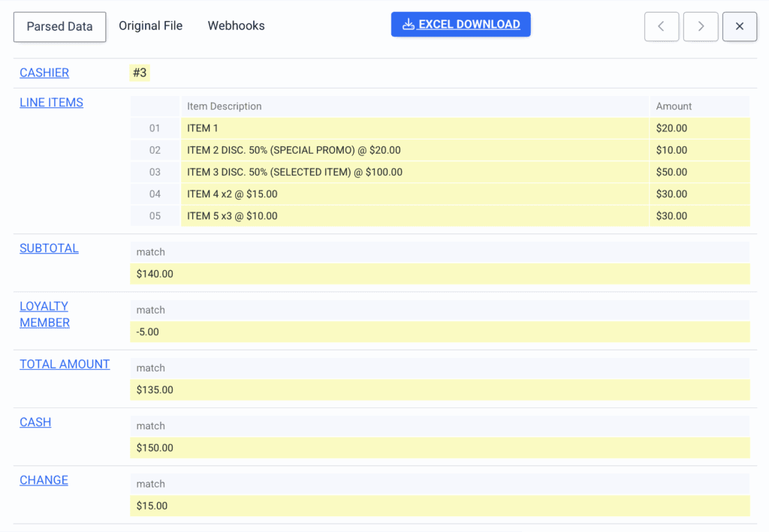Advance to next document using right arrow
This screenshot has height=532, width=769.
click(701, 26)
